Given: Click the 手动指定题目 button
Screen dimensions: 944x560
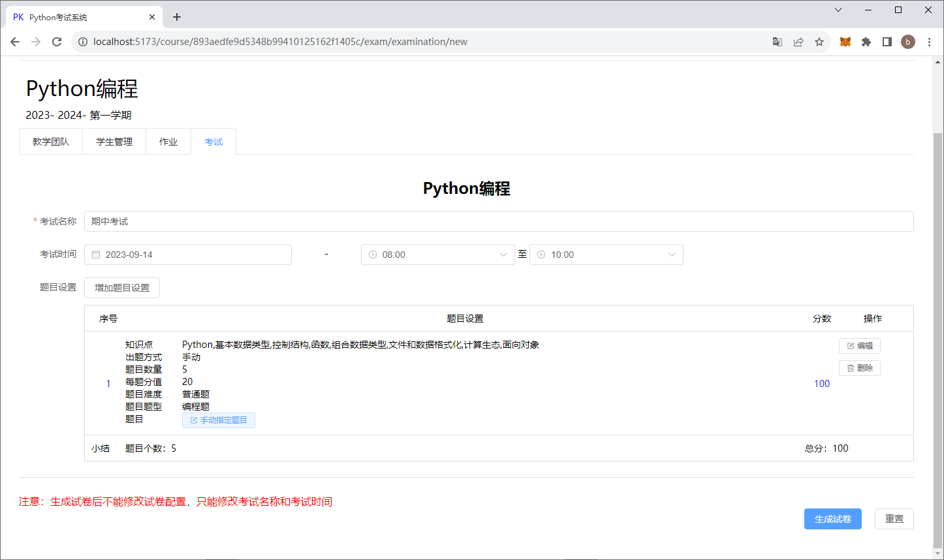Looking at the screenshot, I should pos(219,420).
